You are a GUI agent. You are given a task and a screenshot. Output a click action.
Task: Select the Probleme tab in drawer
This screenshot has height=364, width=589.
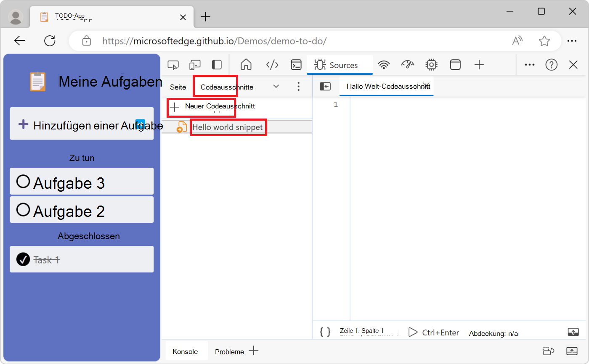229,352
